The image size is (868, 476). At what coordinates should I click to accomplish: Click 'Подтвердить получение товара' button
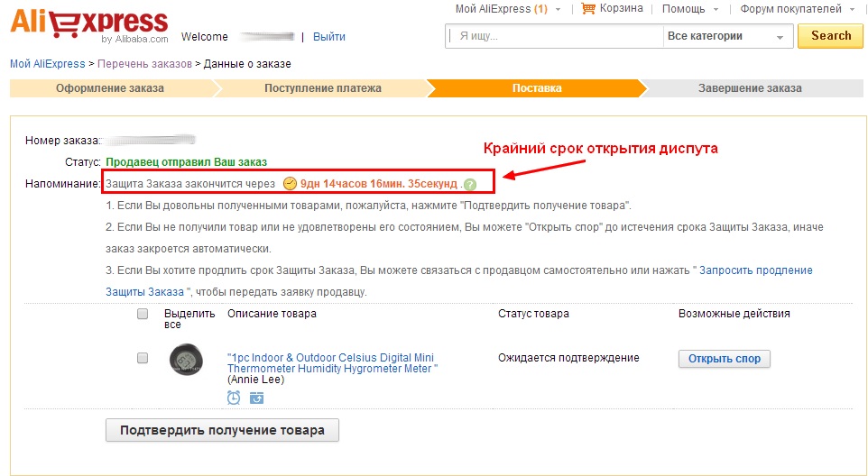pyautogui.click(x=222, y=430)
